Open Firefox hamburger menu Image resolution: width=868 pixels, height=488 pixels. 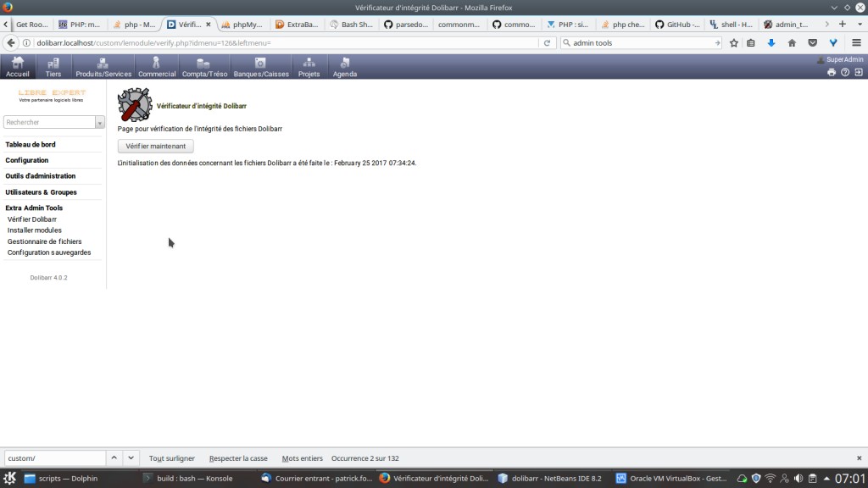pos(856,42)
